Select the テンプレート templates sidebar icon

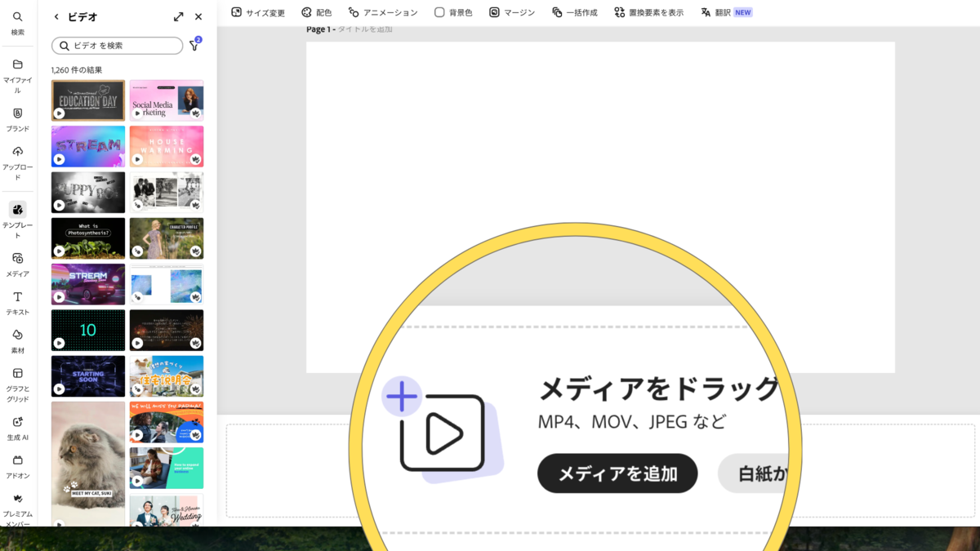point(17,220)
